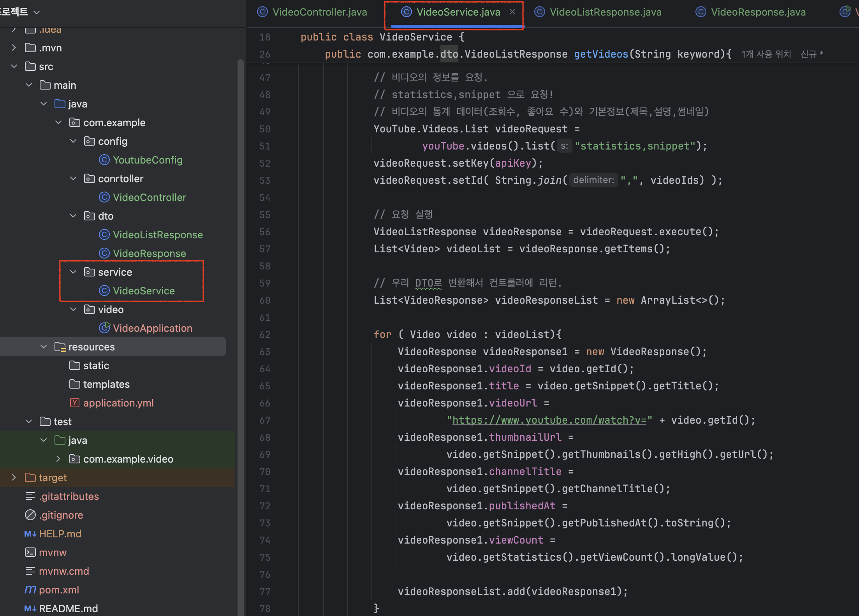The image size is (859, 616).
Task: Click the .gitignore file icon
Action: click(x=30, y=515)
